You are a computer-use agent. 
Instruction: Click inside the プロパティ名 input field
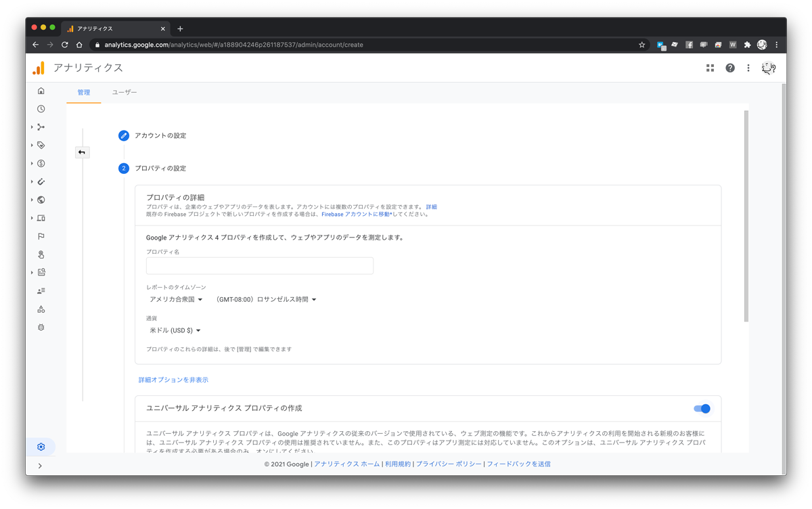coord(259,265)
